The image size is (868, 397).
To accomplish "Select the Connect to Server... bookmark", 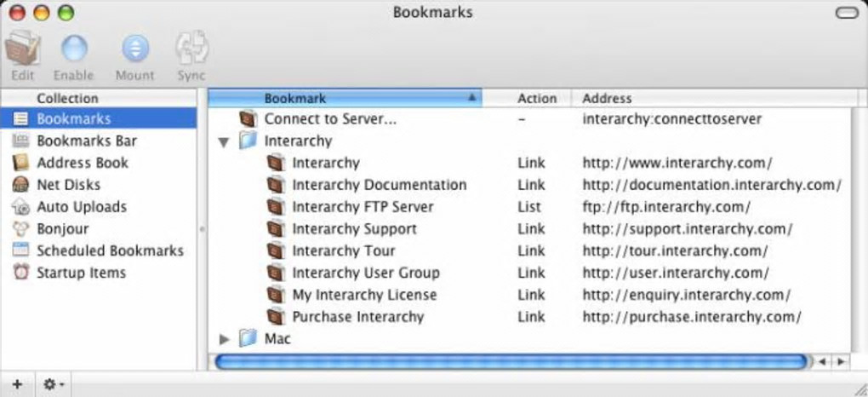I will click(529, 118).
